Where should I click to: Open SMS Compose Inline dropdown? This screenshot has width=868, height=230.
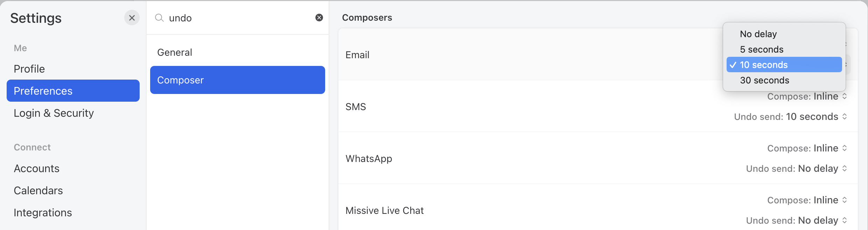(807, 96)
